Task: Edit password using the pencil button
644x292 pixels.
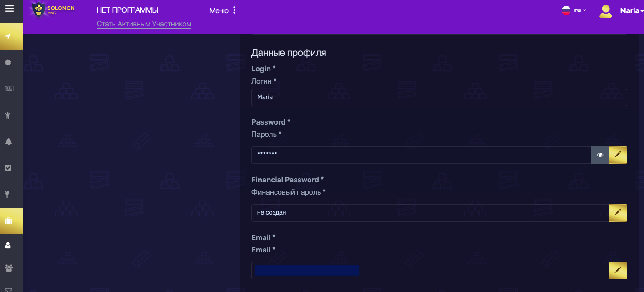Action: 618,155
